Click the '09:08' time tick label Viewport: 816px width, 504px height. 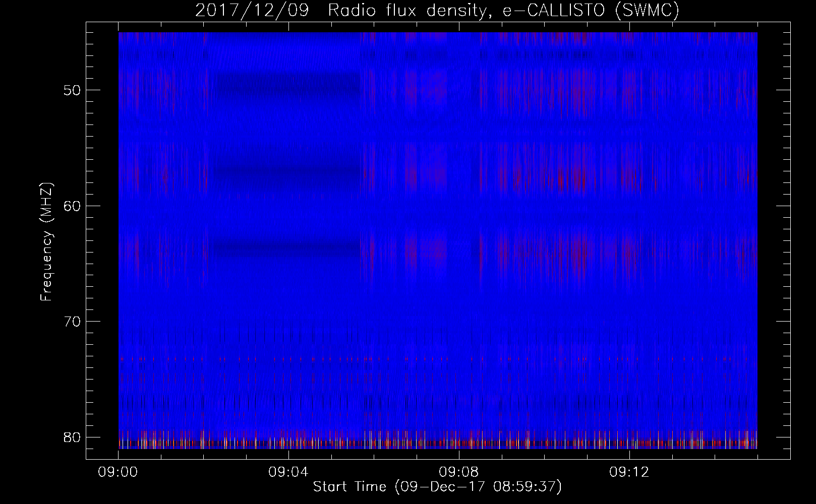click(459, 472)
